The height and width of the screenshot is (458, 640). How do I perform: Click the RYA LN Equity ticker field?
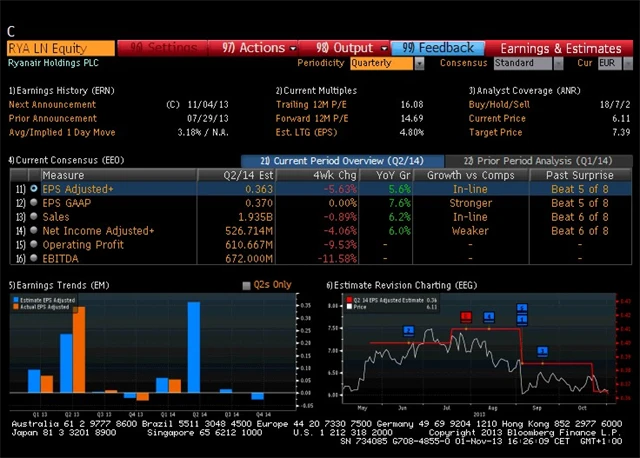(x=61, y=49)
